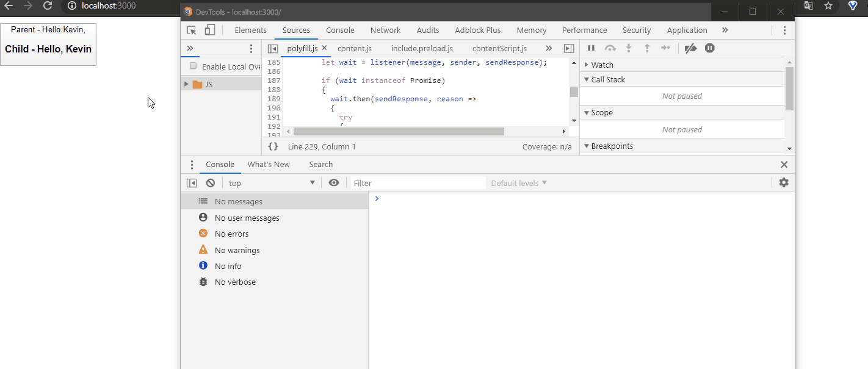This screenshot has height=369, width=868.
Task: Toggle device toolbar icon in DevTools
Action: tap(209, 30)
